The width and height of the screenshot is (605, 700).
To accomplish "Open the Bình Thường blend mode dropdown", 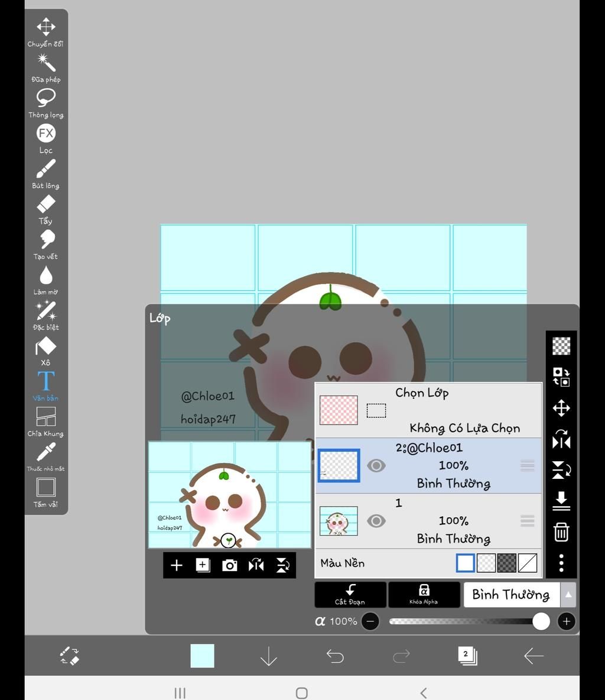I will point(512,595).
